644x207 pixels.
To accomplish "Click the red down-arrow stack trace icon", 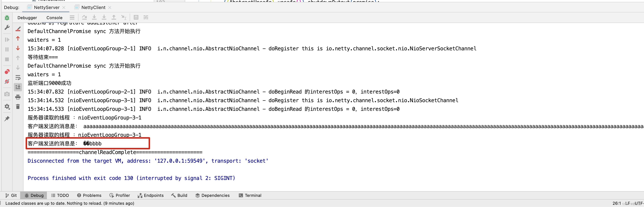I will (x=18, y=48).
